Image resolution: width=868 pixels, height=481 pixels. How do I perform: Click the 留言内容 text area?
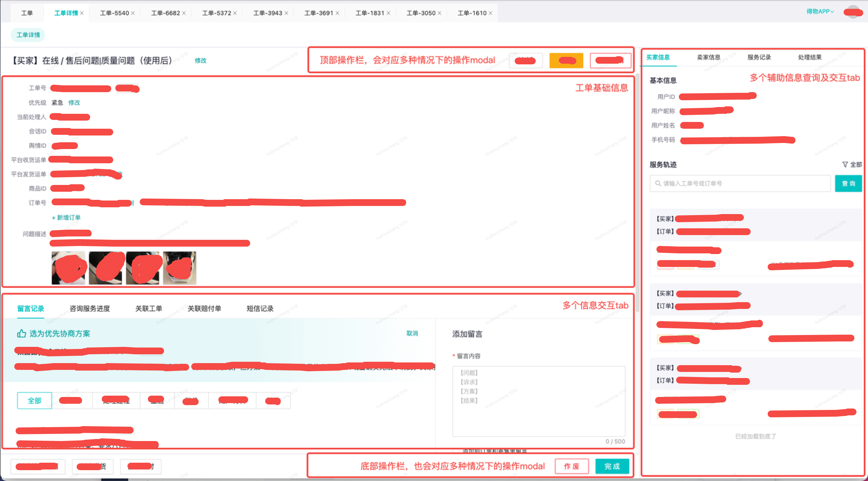point(538,401)
